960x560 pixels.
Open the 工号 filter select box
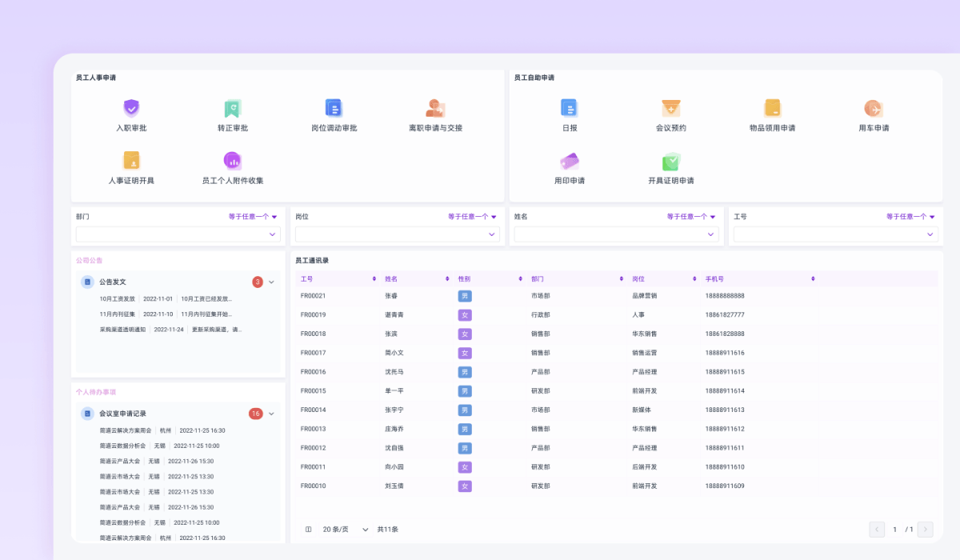tap(835, 234)
